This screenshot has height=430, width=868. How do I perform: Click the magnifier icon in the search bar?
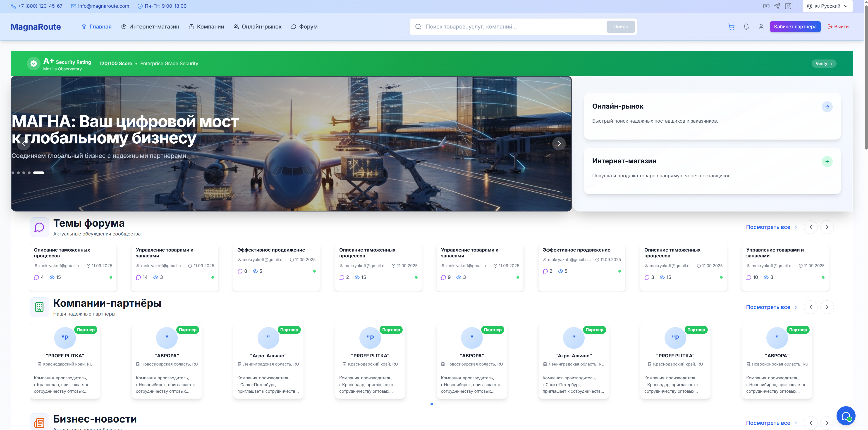pos(418,26)
